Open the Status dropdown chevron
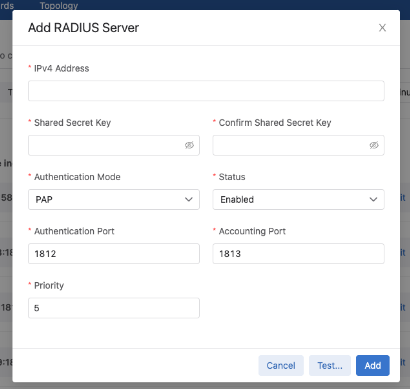This screenshot has width=410, height=389. (x=373, y=199)
